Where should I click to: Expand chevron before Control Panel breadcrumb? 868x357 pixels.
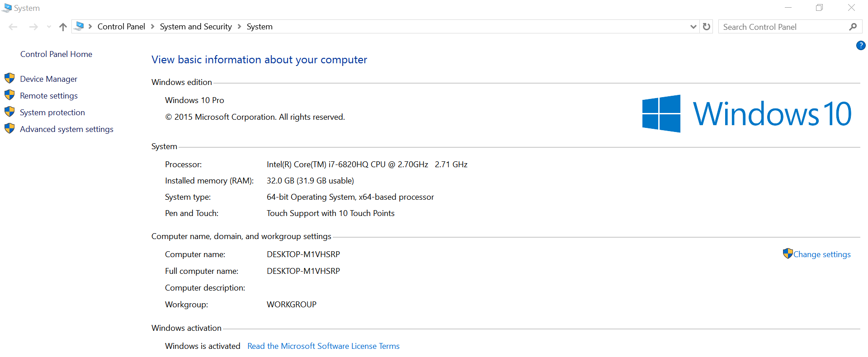coord(90,27)
